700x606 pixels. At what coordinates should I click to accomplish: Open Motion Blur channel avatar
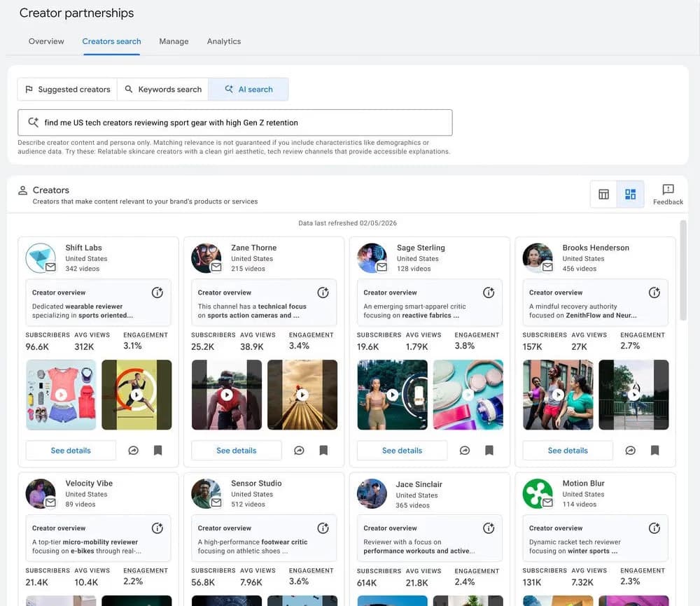click(x=538, y=493)
